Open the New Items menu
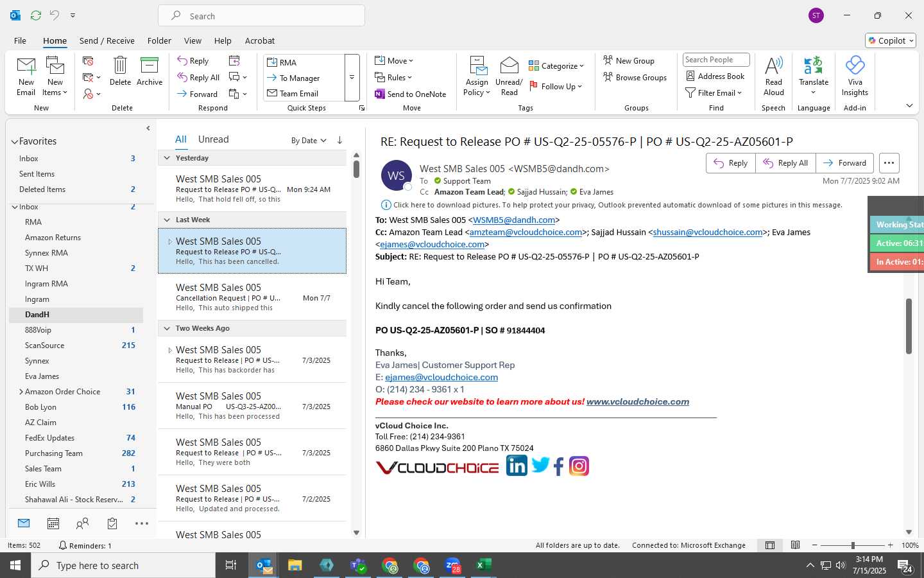Screen dimensions: 924x578 point(55,76)
